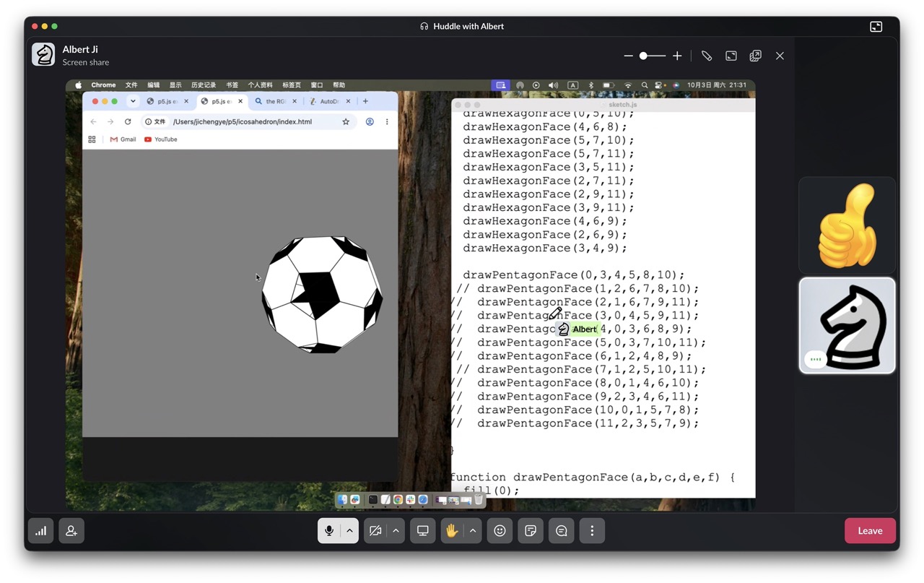Open the huddle thread messages
This screenshot has height=583, width=924.
coord(562,531)
